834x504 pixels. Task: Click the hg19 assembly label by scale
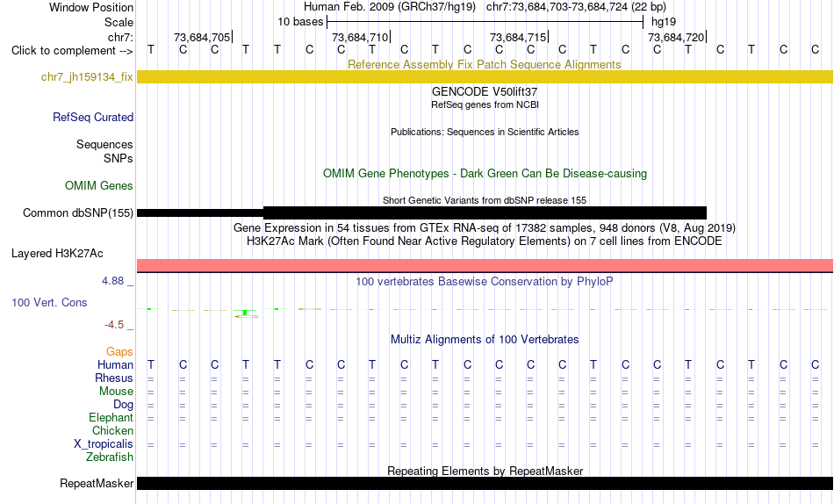(664, 22)
